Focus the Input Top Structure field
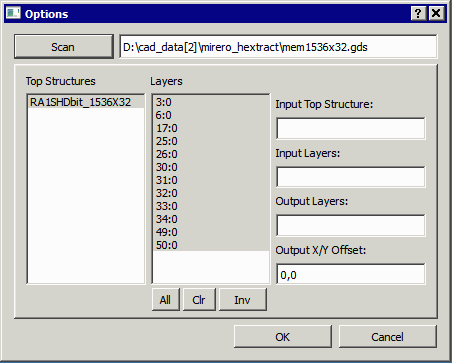The width and height of the screenshot is (452, 363). point(351,128)
